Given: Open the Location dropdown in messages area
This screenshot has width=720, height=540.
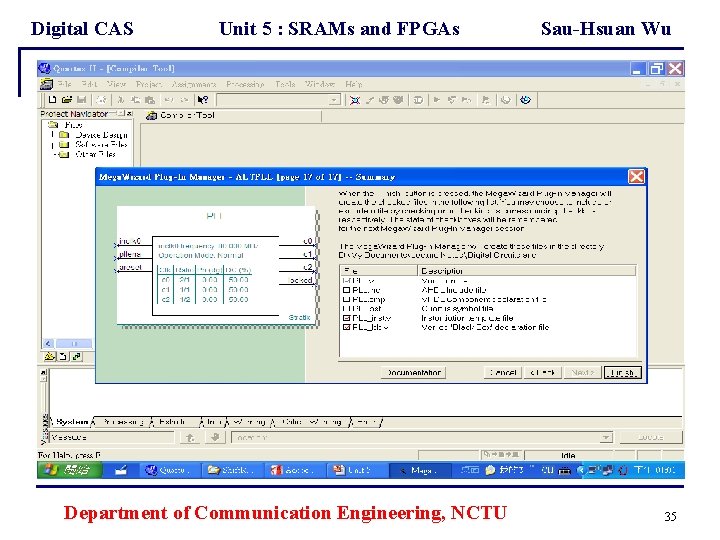Looking at the screenshot, I should click(606, 438).
